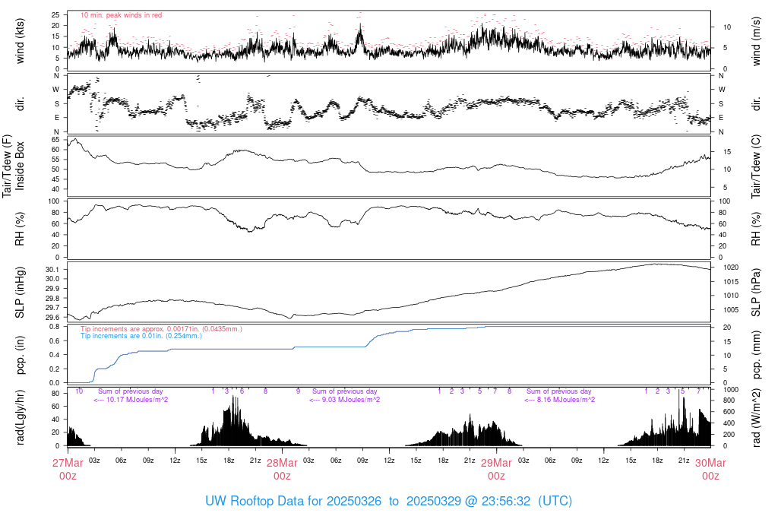
Task: Click the 'RH (%)' label on the left axis
Action: tap(20, 229)
